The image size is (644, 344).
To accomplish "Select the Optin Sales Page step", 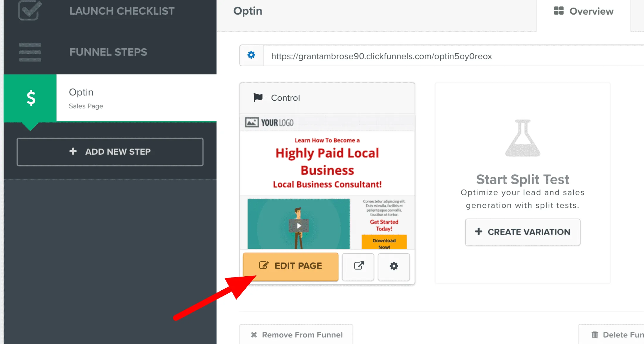I will (110, 98).
